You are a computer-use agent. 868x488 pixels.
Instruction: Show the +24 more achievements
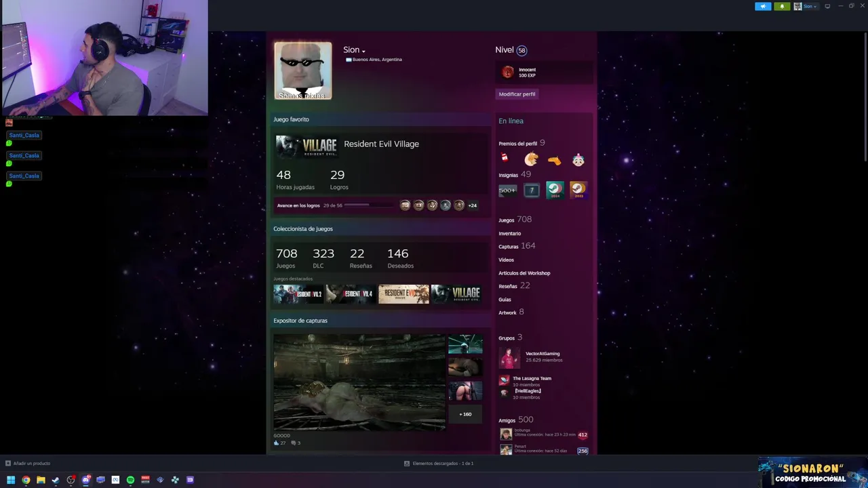473,205
